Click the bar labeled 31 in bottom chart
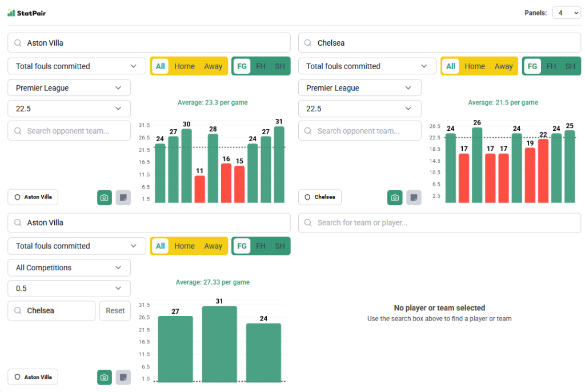Viewport: 585px width, 392px height. pos(219,343)
